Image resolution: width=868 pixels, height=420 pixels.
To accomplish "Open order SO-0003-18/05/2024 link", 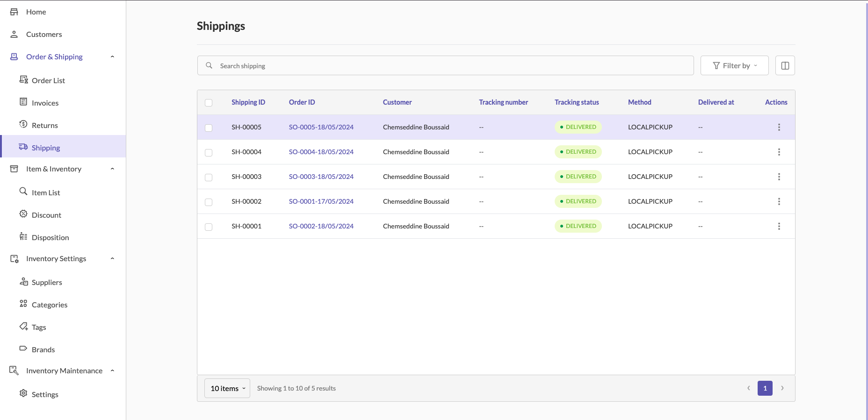I will tap(321, 177).
